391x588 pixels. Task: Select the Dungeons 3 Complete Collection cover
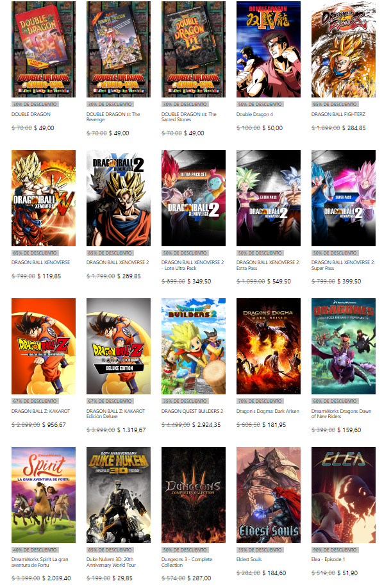pos(194,494)
